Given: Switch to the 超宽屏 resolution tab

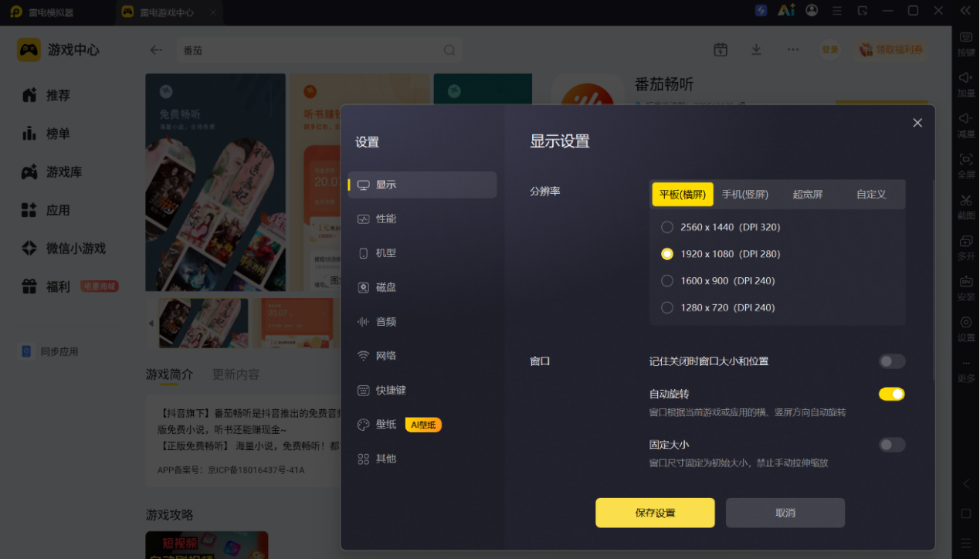Looking at the screenshot, I should tap(808, 195).
